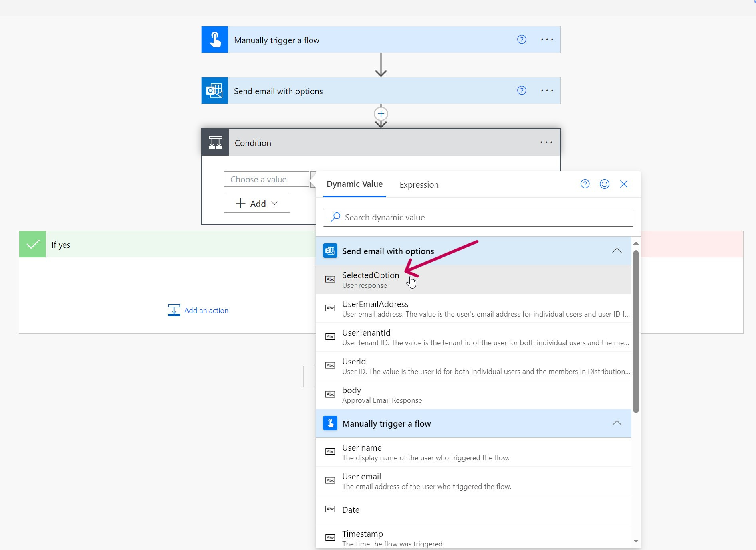Collapse the Send email with options group
The width and height of the screenshot is (756, 550).
pos(617,251)
